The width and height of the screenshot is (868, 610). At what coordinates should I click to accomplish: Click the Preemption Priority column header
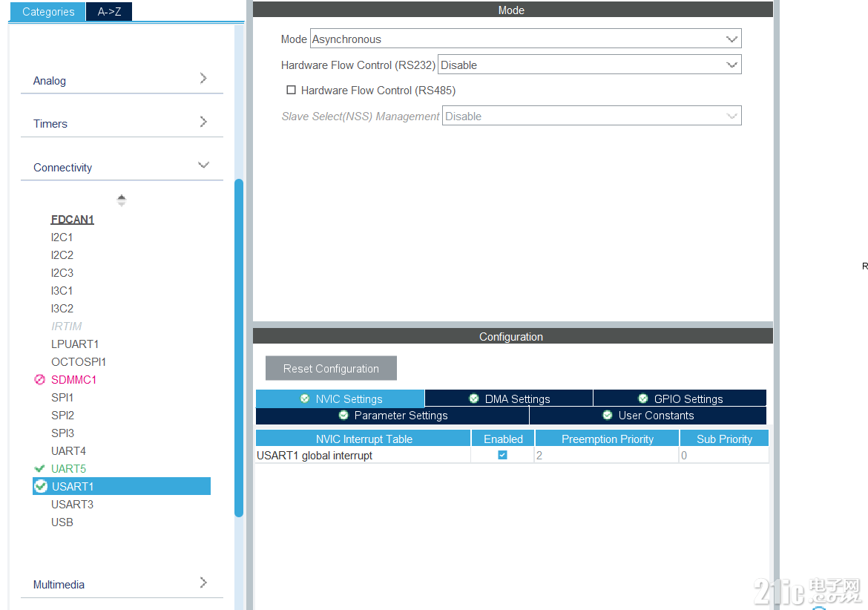pos(607,439)
